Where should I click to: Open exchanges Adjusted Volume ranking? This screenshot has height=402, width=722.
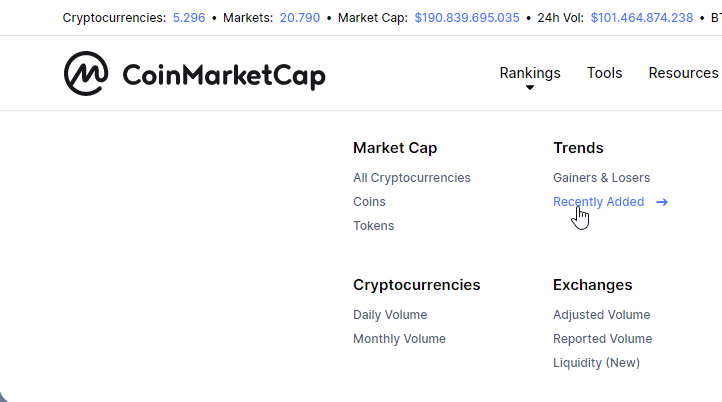coord(601,315)
